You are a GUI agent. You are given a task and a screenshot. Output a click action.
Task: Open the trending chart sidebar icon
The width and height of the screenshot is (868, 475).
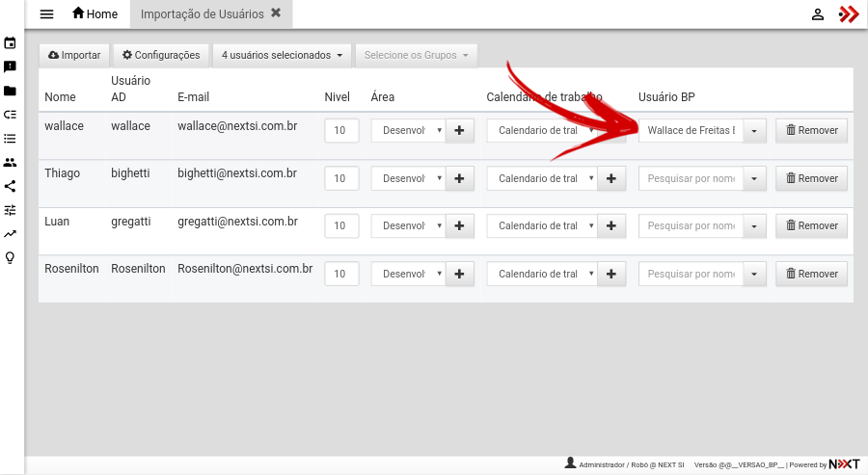(10, 233)
